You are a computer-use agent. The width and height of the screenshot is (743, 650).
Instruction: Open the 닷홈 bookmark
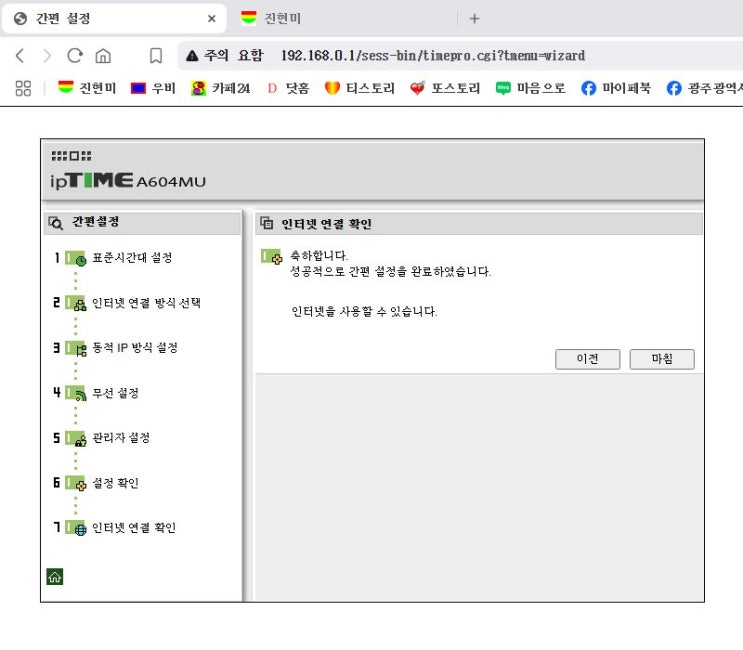coord(288,88)
